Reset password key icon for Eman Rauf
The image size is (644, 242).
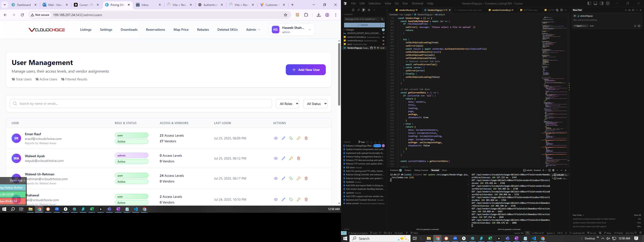pos(299,138)
